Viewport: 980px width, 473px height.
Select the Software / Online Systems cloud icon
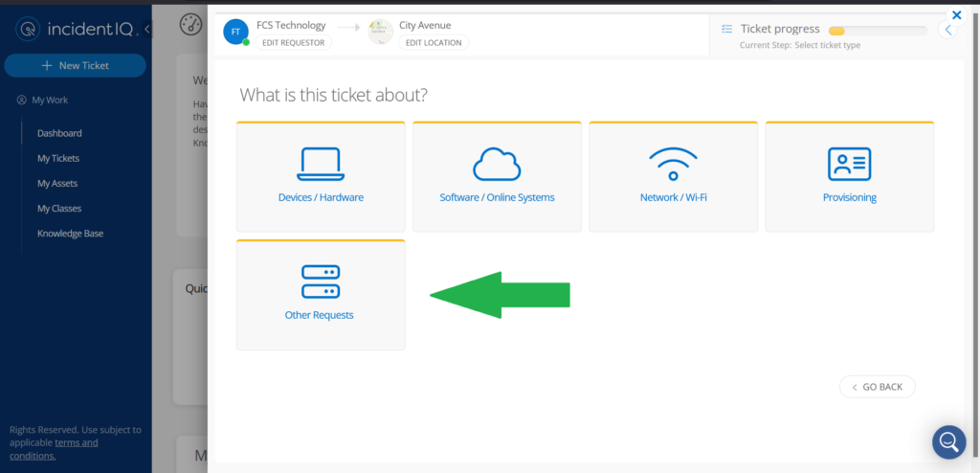point(497,165)
